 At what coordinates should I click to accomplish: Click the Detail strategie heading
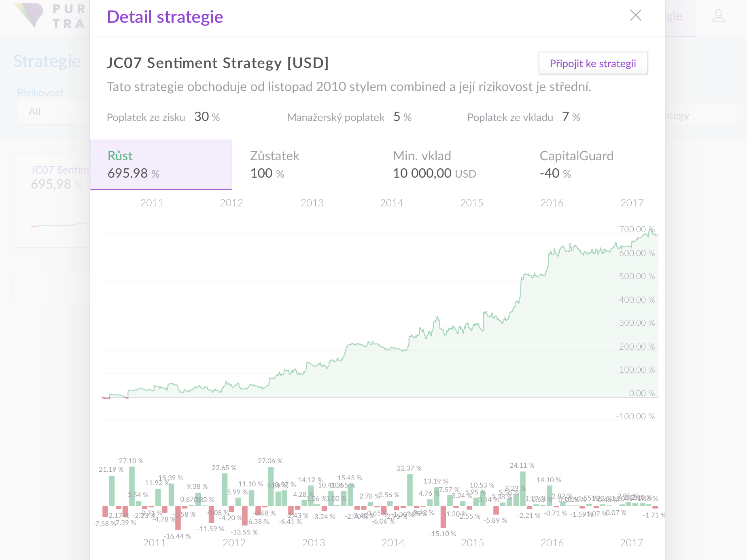coord(165,17)
